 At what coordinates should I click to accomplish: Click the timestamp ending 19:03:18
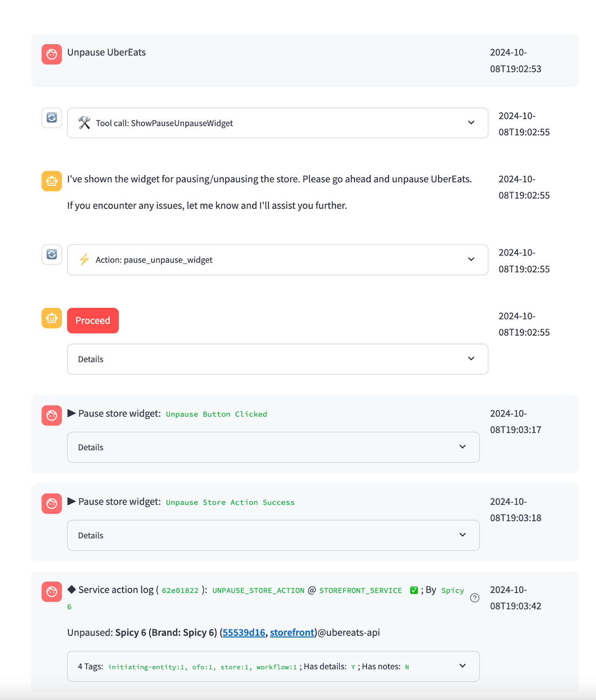515,510
